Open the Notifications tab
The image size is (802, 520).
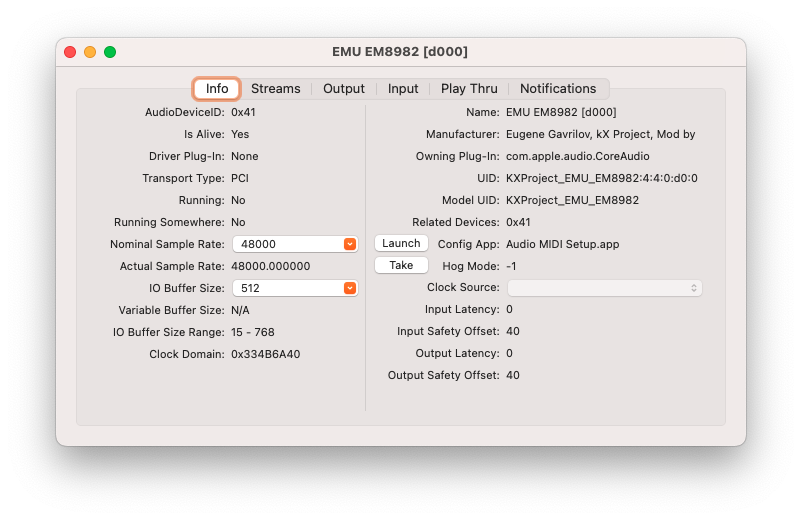[x=558, y=89]
